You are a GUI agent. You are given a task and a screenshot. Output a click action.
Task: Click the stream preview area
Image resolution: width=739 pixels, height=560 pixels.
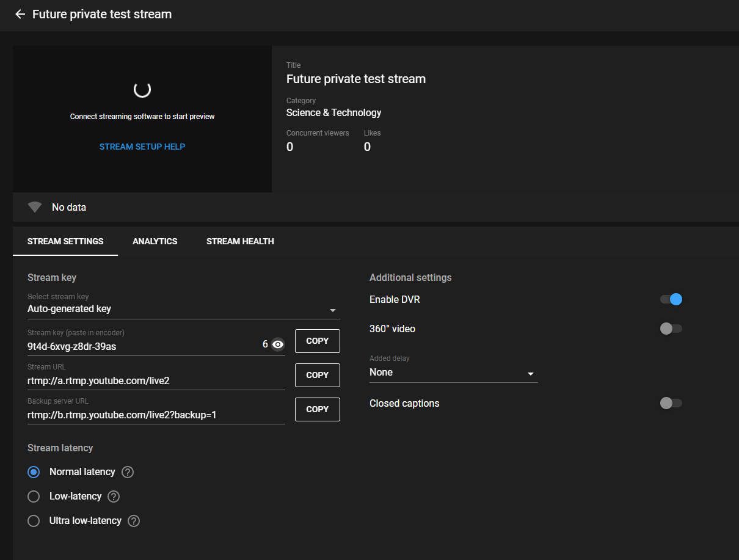tap(142, 119)
